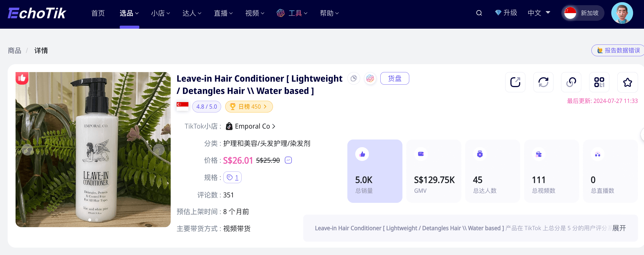Select the 总销量 5.0K metric card

(375, 171)
